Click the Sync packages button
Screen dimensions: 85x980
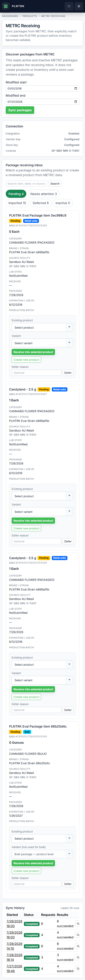pos(20,110)
